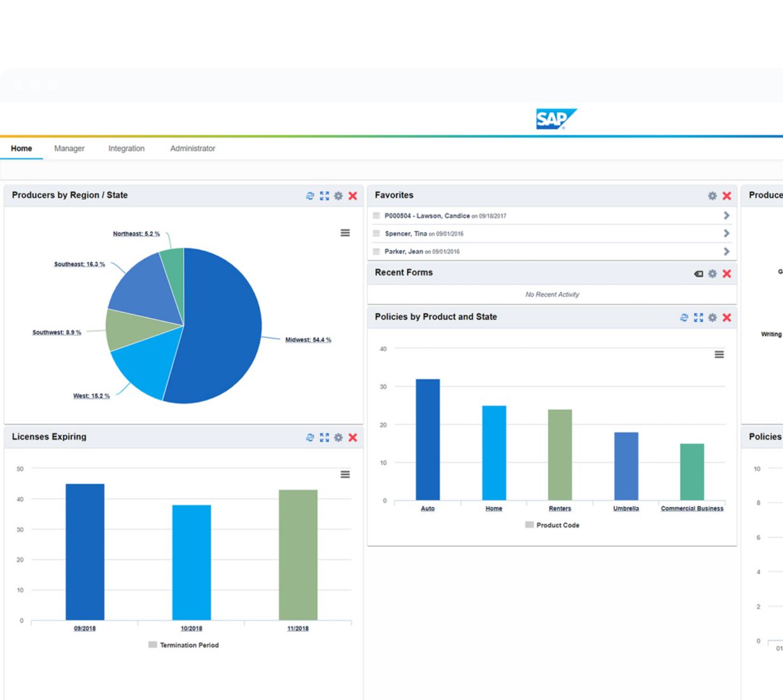This screenshot has width=783, height=700.
Task: Open the pie chart hamburger context menu
Action: click(x=345, y=233)
